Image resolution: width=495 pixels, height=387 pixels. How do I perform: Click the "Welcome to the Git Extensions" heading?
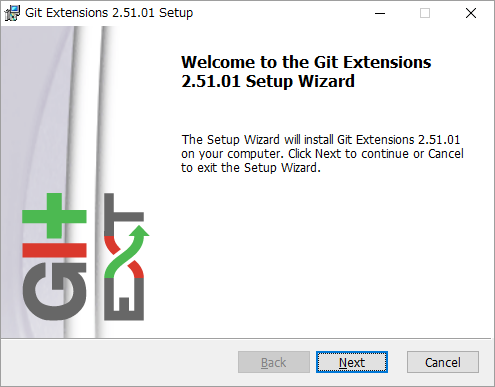pyautogui.click(x=306, y=62)
